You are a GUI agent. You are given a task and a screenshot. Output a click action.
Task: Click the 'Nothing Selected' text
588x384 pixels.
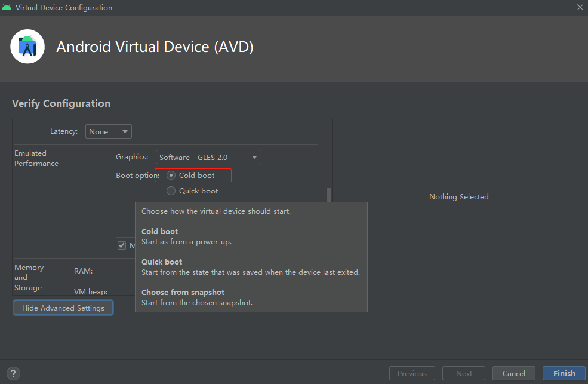(458, 197)
